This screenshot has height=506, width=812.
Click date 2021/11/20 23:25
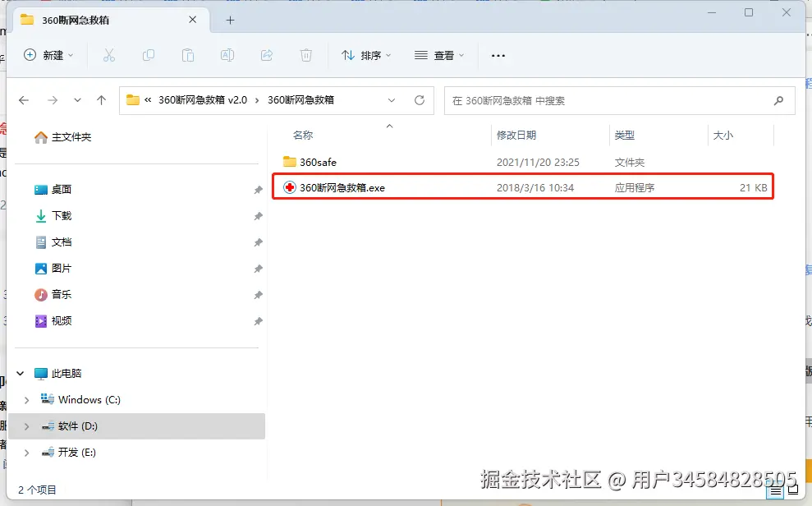tap(538, 162)
